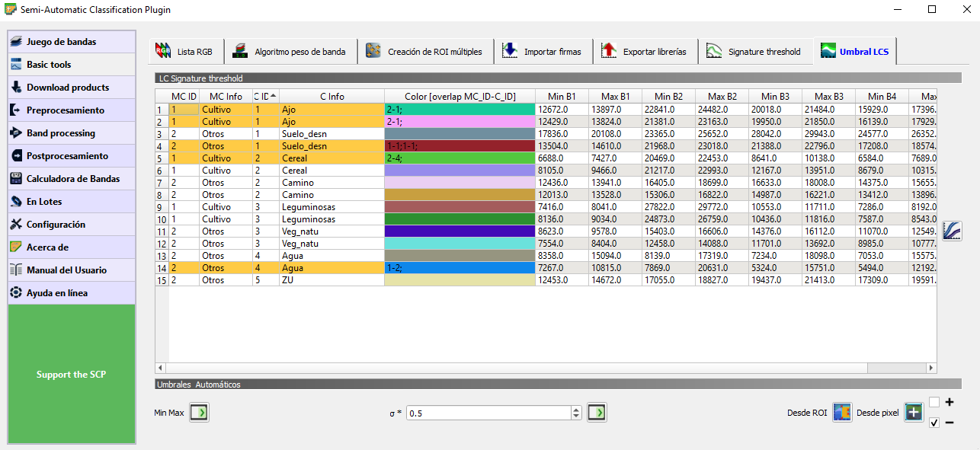
Task: Open Calculadora de Bandas section
Action: (72, 179)
